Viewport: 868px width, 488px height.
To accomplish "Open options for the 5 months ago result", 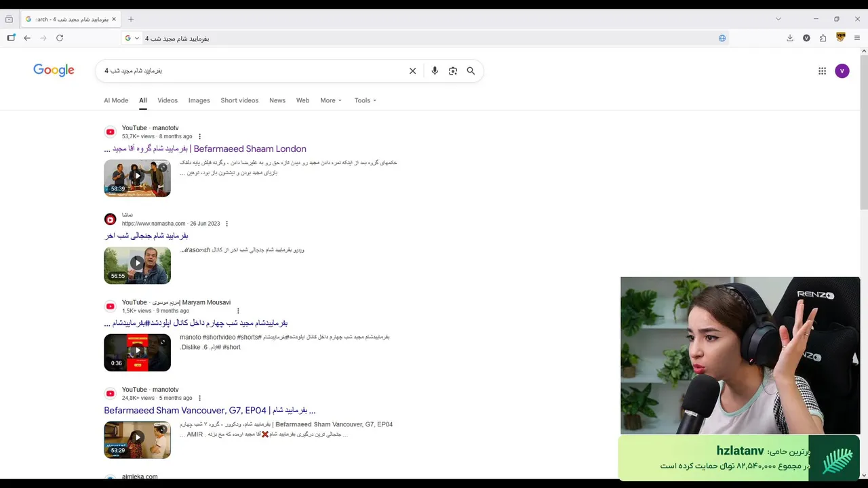I will (x=199, y=398).
